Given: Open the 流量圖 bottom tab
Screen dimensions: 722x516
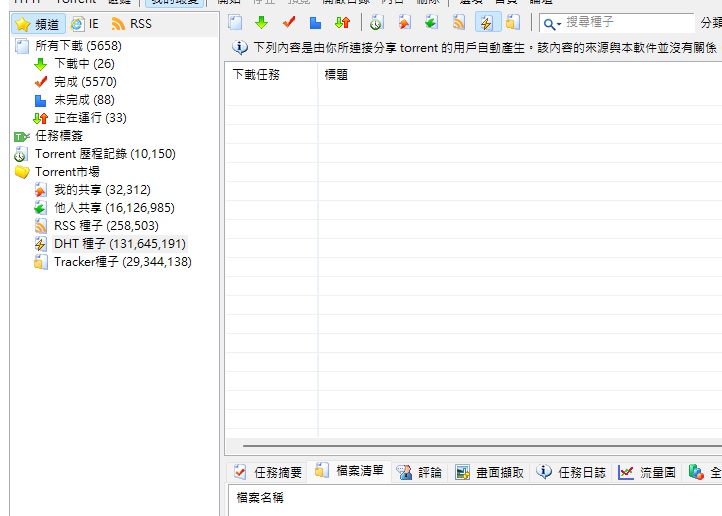Looking at the screenshot, I should pyautogui.click(x=647, y=472).
